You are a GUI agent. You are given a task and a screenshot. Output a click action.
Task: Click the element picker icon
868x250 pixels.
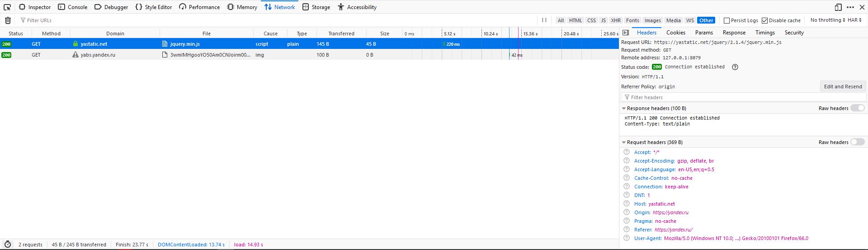7,7
